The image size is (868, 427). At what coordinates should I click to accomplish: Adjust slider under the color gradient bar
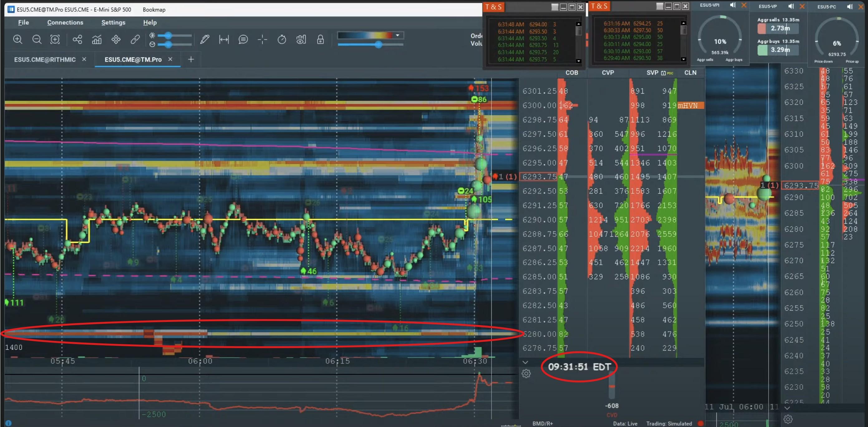[x=378, y=45]
